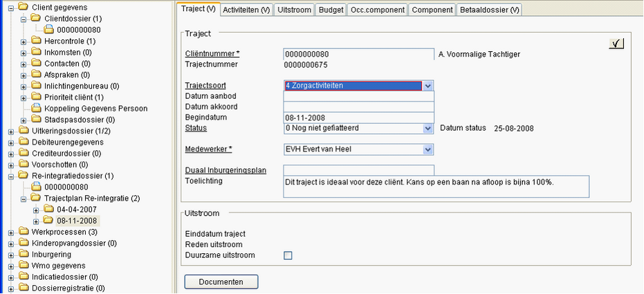The width and height of the screenshot is (644, 294).
Task: Click into the Cliëntnummer input field
Action: click(x=358, y=54)
